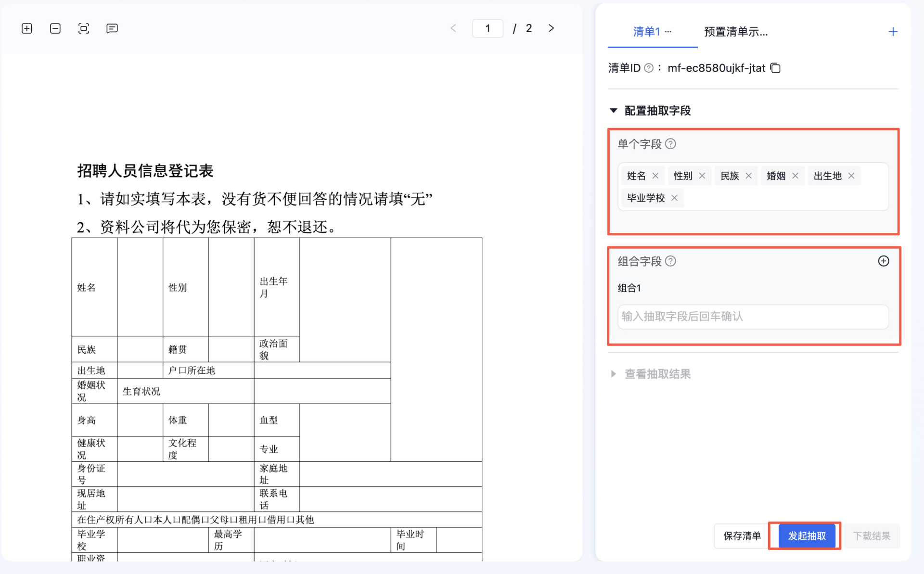Click the 组合1 label
This screenshot has height=574, width=924.
[629, 288]
